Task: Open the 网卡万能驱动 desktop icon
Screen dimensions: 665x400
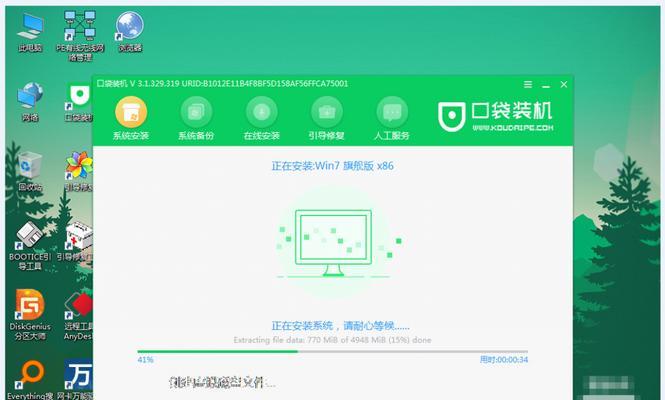Action: coord(75,380)
